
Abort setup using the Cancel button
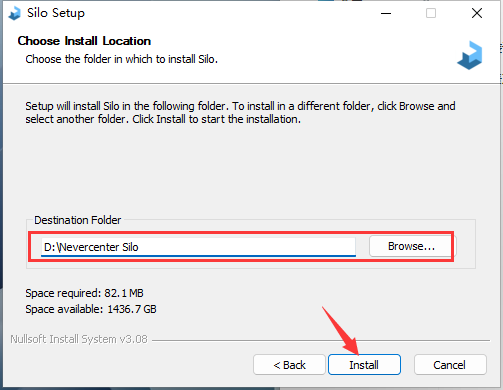pos(450,365)
